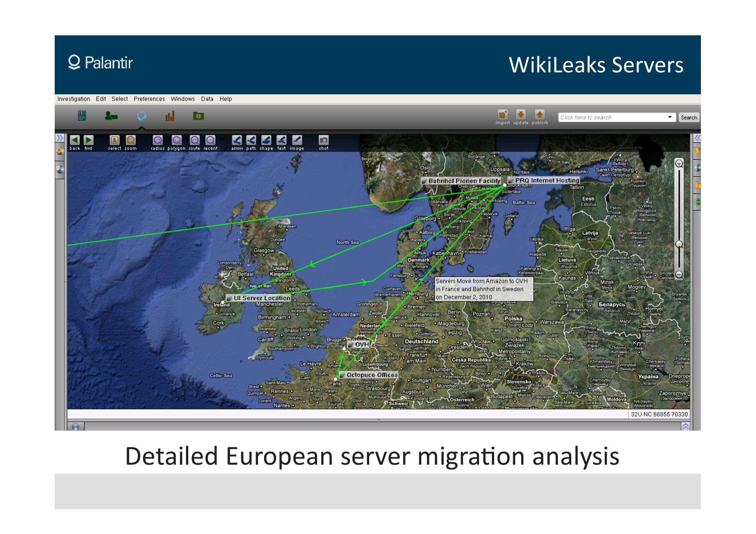
Task: Switch to the document browser application icon
Action: coord(82,116)
